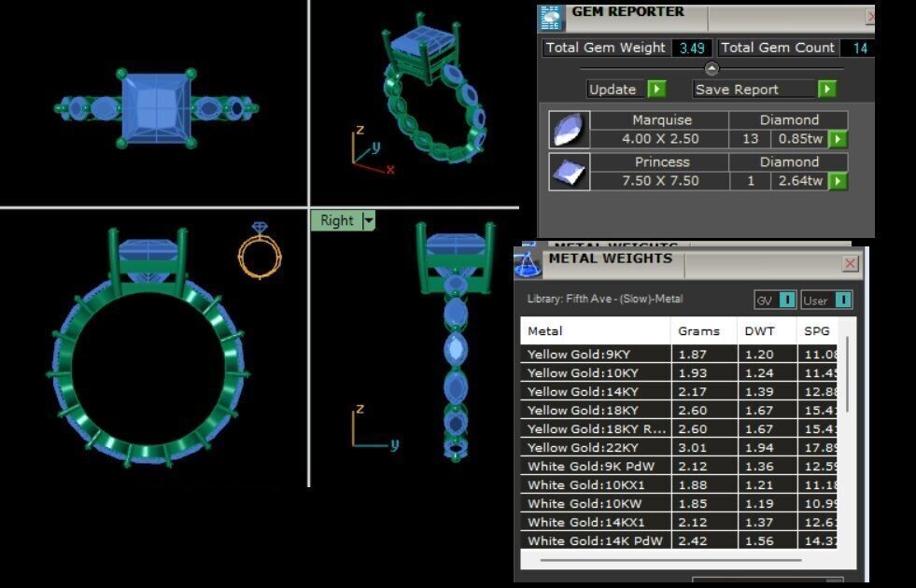Collapse Gem Reporter with round arrow handle
Viewport: 916px width, 588px height.
point(712,69)
